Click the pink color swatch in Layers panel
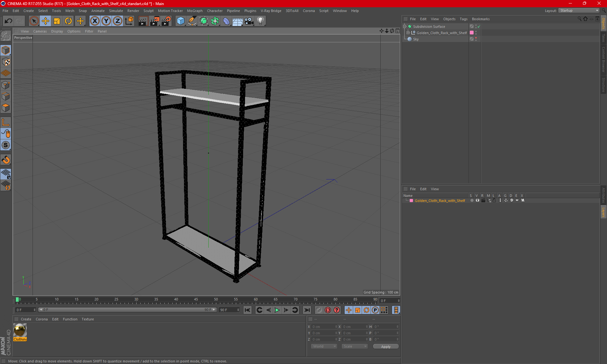 (411, 201)
